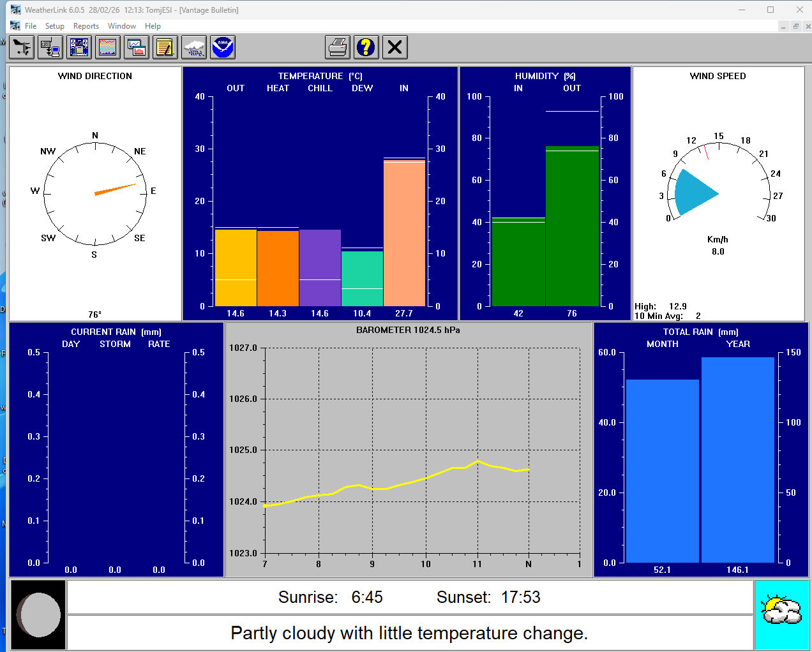Click the weather station vane toolbar icon
Image resolution: width=812 pixels, height=652 pixels.
(x=22, y=47)
